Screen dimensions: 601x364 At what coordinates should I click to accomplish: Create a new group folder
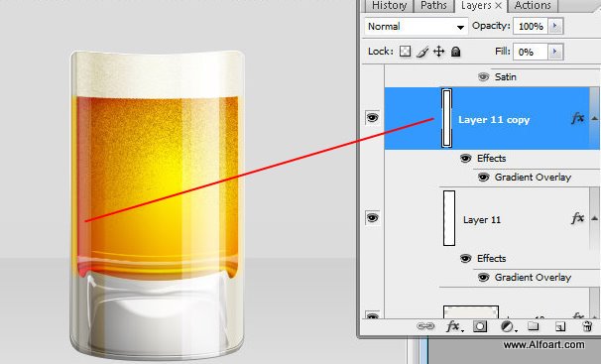click(x=534, y=326)
